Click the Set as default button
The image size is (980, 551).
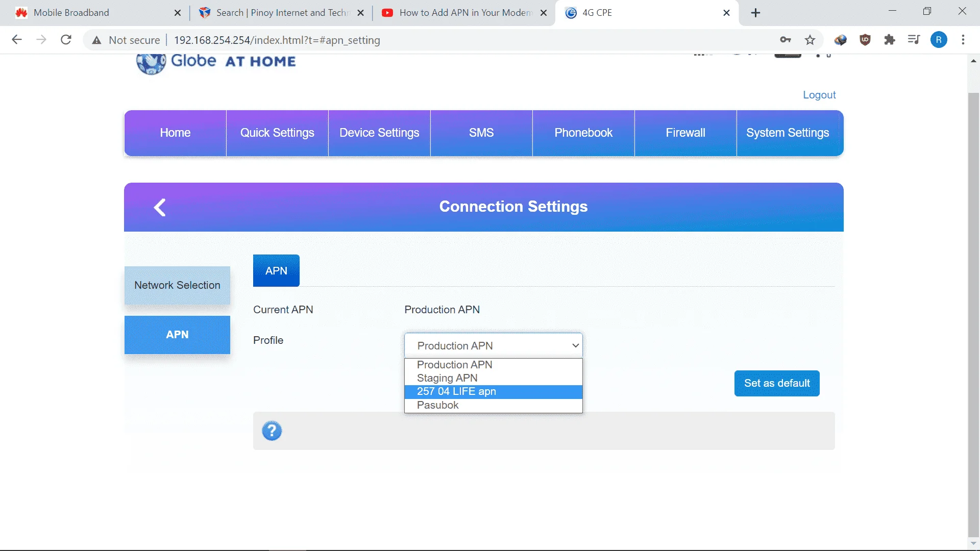click(777, 383)
